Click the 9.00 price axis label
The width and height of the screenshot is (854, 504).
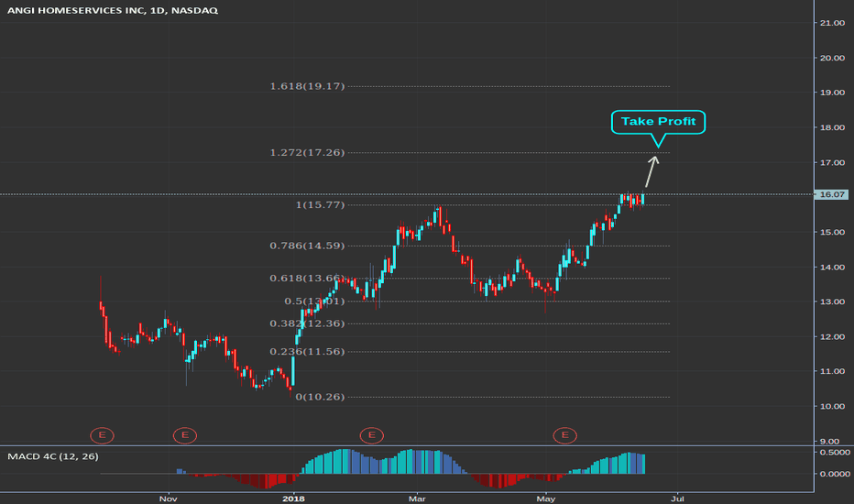pyautogui.click(x=829, y=442)
